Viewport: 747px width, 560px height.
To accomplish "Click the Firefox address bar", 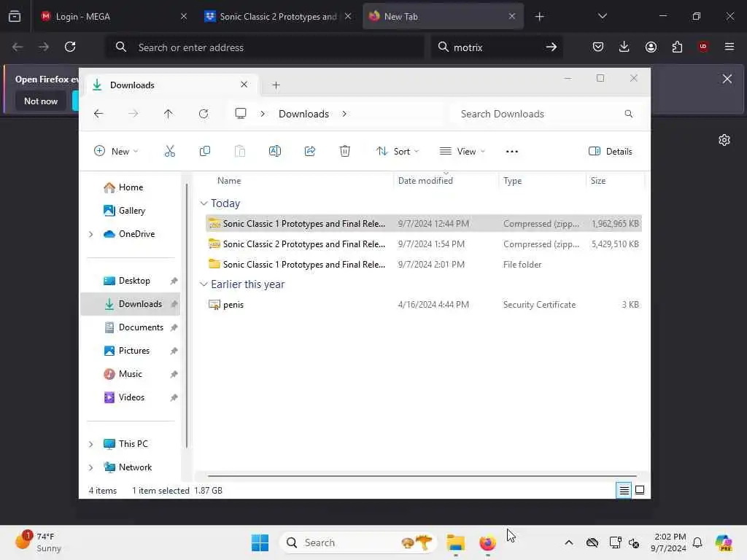I will click(266, 47).
